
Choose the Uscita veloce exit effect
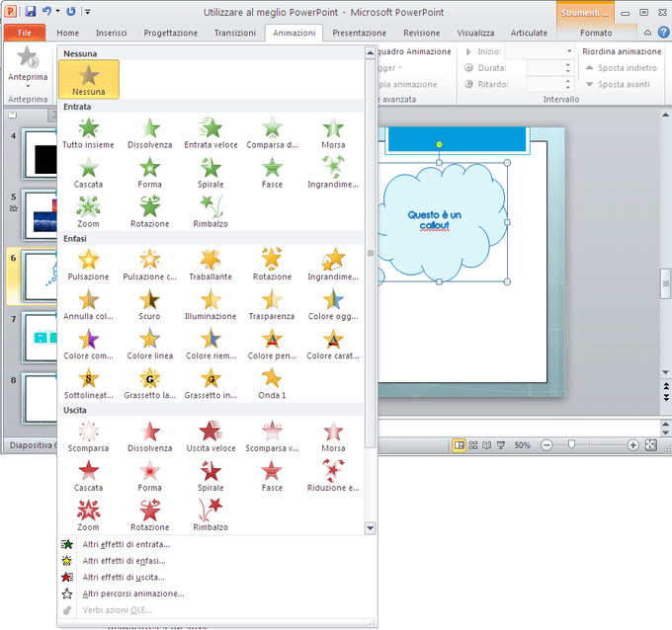click(x=210, y=436)
